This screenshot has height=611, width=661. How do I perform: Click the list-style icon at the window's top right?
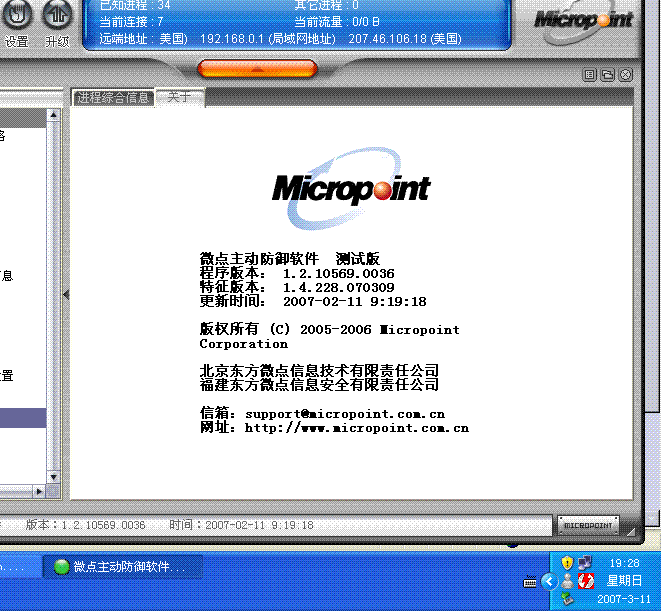point(589,75)
